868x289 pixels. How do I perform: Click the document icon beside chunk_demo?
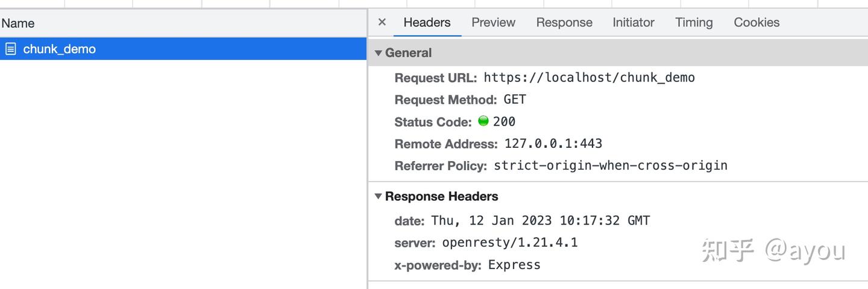[x=10, y=49]
